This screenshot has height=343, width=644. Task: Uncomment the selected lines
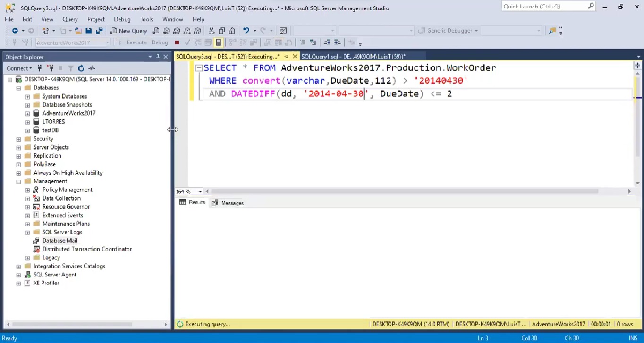point(313,42)
